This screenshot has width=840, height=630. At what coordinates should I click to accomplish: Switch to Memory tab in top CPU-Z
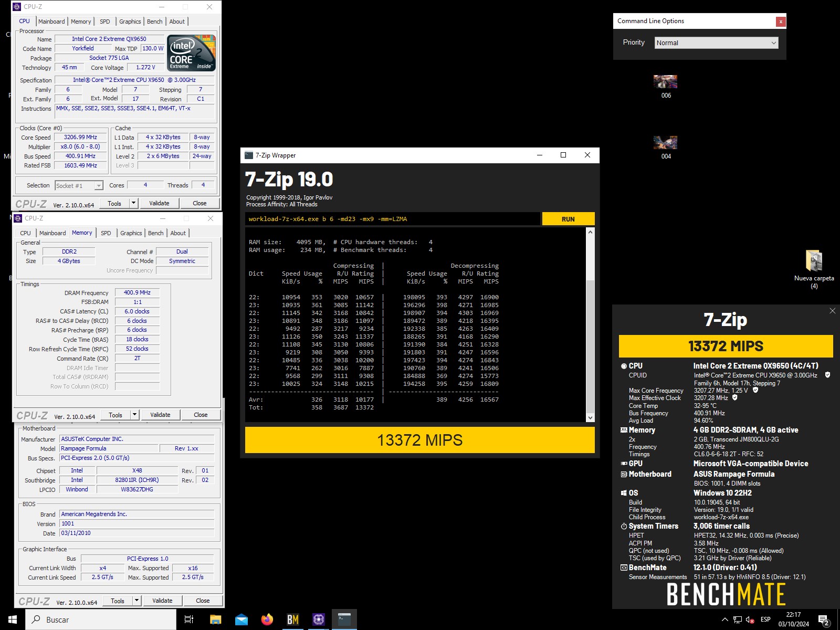pos(81,22)
